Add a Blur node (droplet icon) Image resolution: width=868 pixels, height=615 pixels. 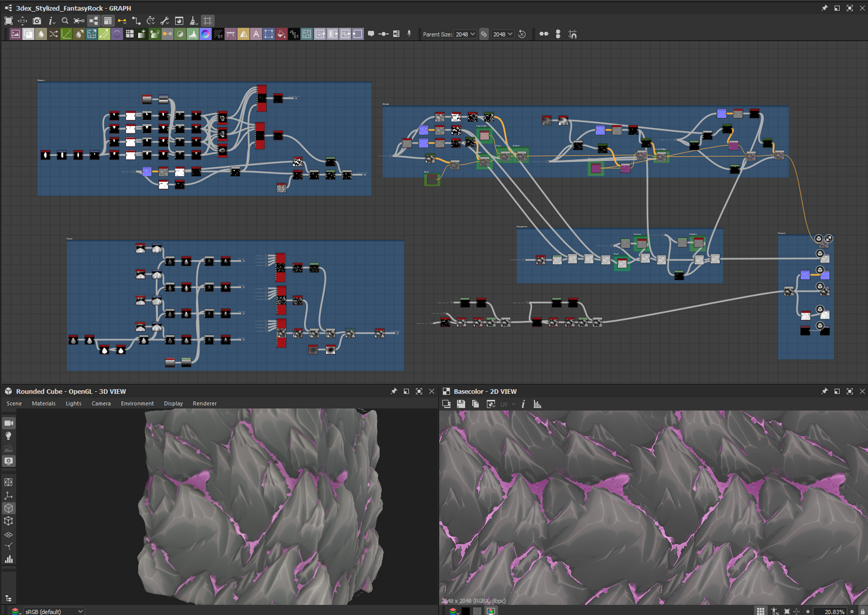click(41, 34)
